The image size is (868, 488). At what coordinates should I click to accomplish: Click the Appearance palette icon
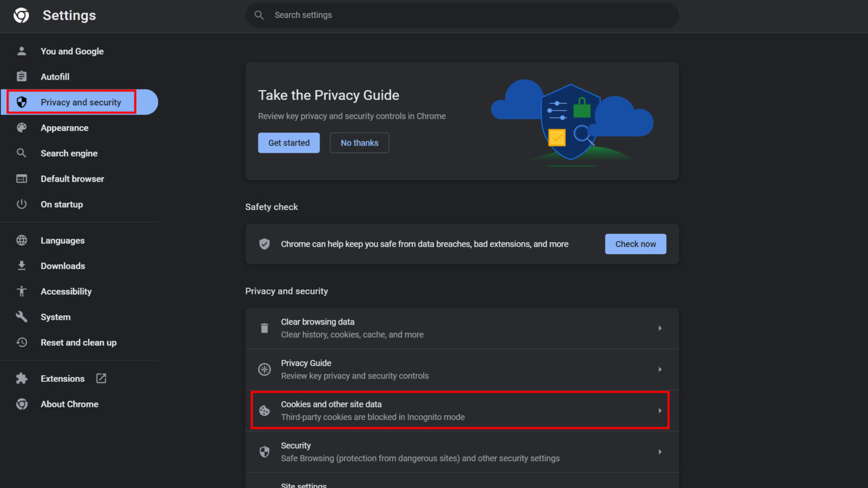click(x=21, y=128)
